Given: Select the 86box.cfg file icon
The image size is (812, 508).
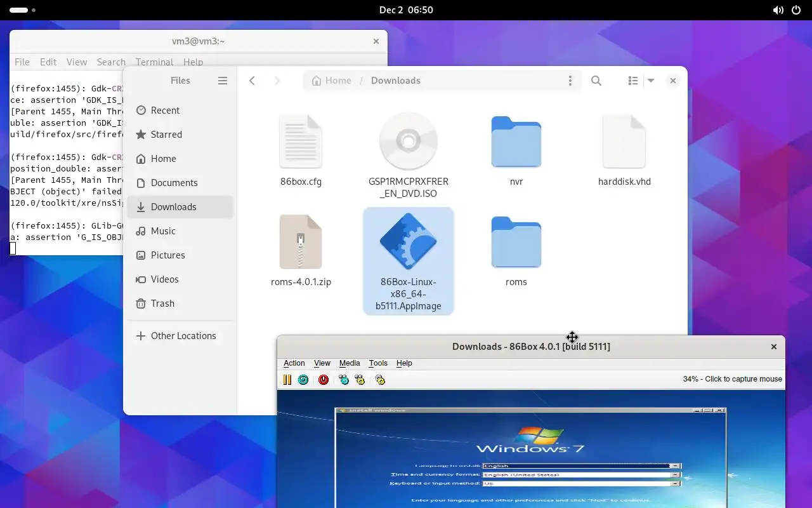Looking at the screenshot, I should 301,142.
